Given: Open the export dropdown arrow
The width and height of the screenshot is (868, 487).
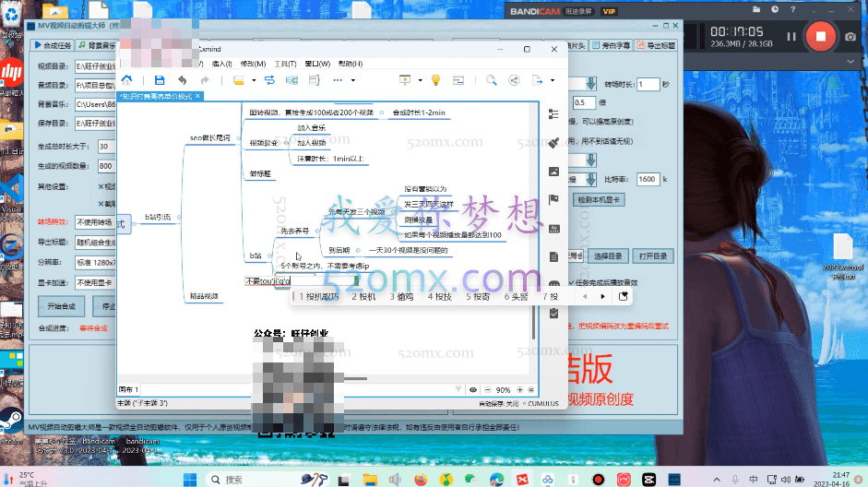Looking at the screenshot, I should coord(553,80).
